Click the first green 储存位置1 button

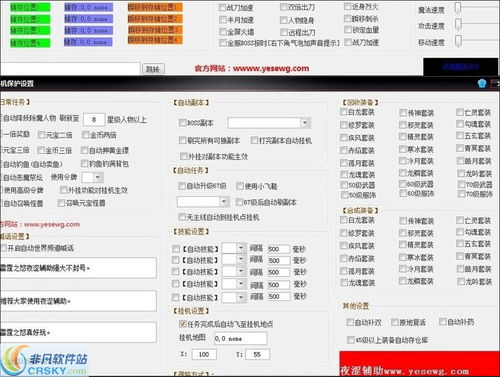pyautogui.click(x=30, y=7)
